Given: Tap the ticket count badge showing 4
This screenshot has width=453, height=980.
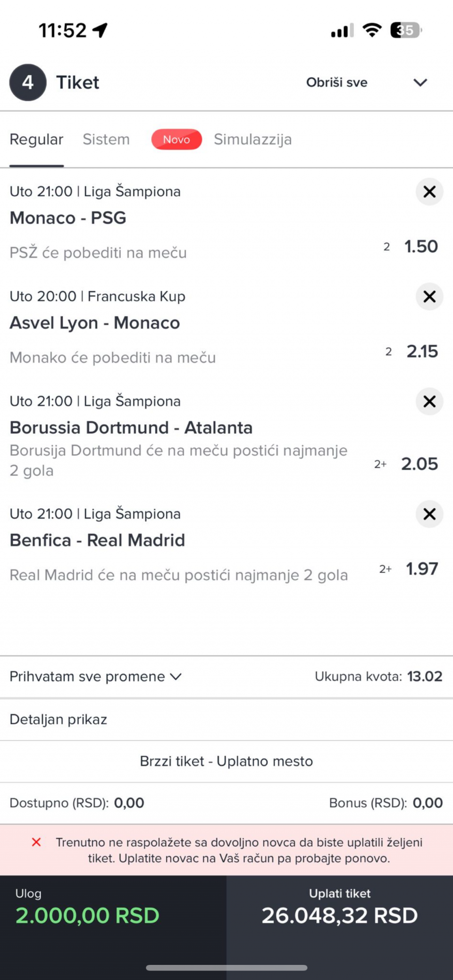Looking at the screenshot, I should tap(28, 83).
